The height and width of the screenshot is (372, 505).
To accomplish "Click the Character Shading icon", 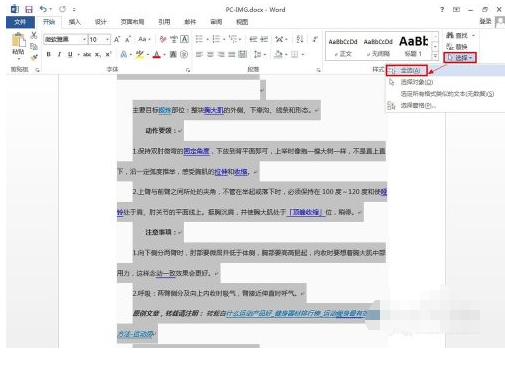I will click(x=173, y=54).
